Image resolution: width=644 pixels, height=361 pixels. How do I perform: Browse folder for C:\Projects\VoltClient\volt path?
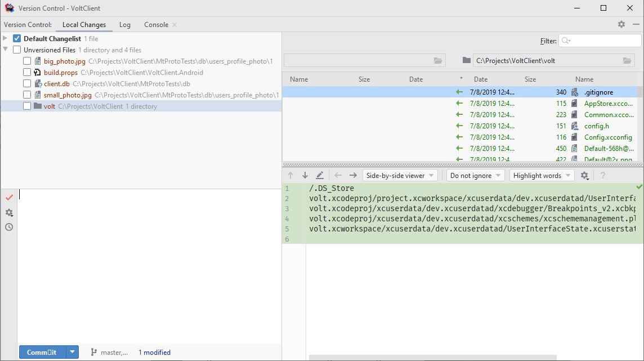click(628, 61)
